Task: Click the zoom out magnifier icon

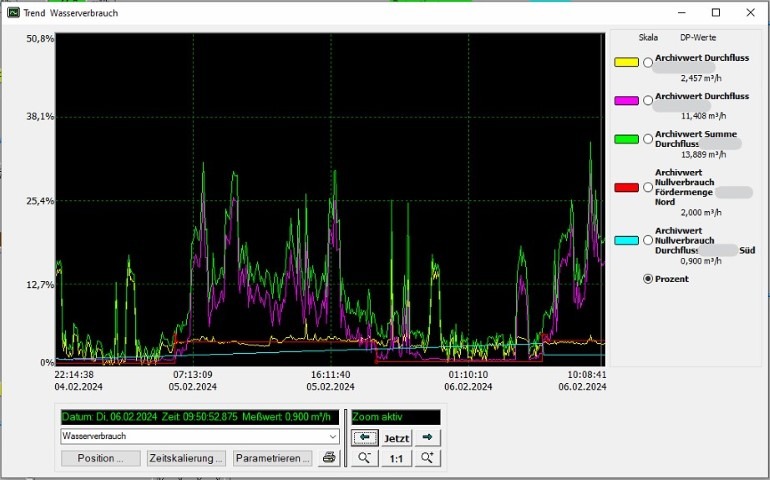Action: click(x=364, y=458)
